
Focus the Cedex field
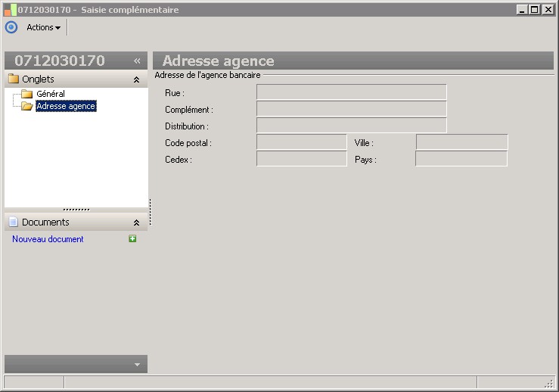click(x=302, y=159)
